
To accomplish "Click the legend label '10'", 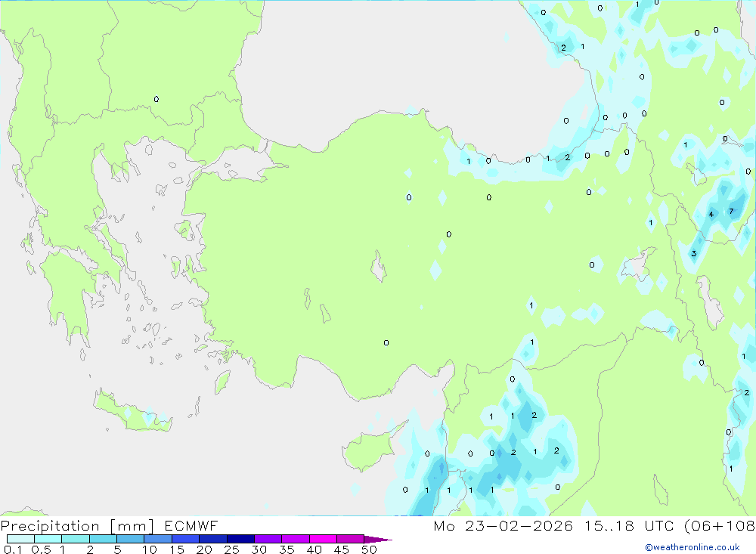I will point(150,549).
